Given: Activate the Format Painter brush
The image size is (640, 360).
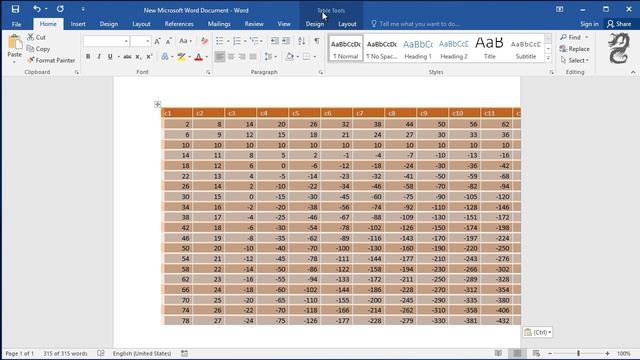Looking at the screenshot, I should click(x=51, y=60).
